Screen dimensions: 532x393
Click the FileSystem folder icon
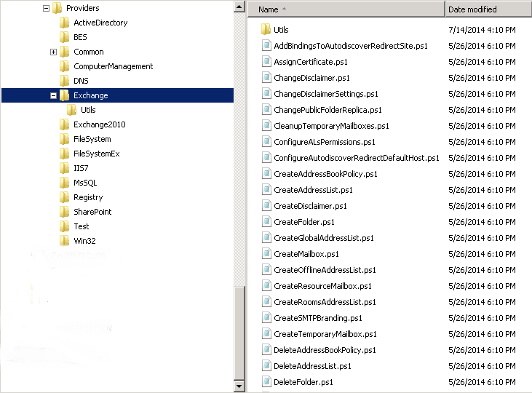(x=64, y=140)
